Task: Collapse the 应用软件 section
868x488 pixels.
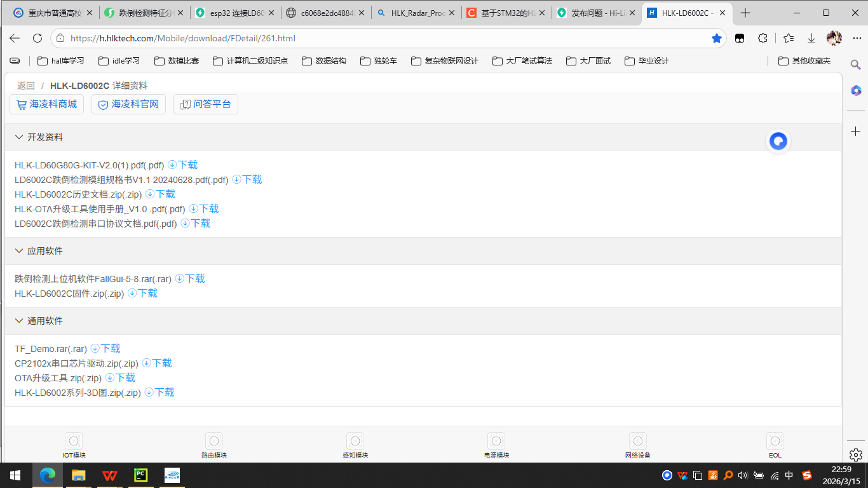Action: [18, 251]
